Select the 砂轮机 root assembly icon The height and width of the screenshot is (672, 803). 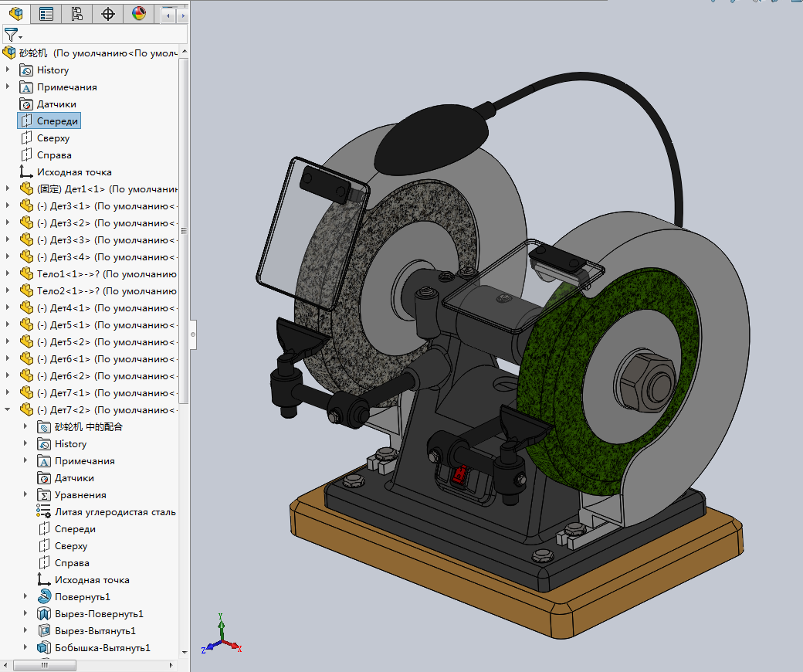pyautogui.click(x=9, y=53)
